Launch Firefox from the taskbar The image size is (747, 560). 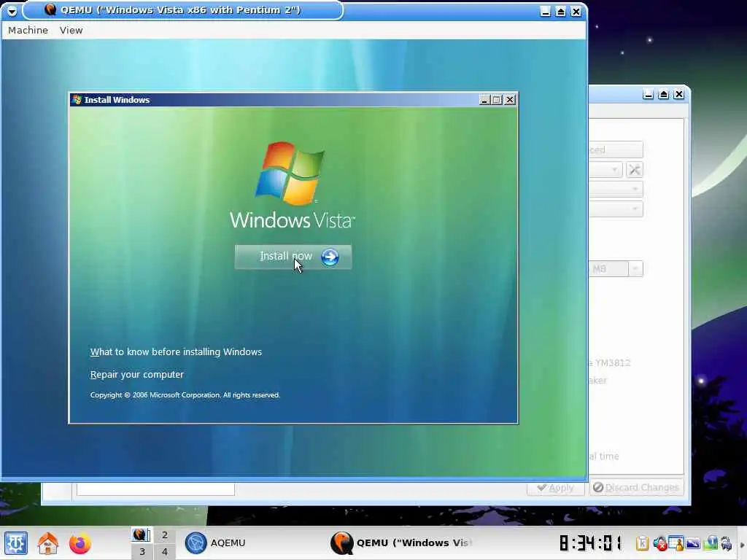pos(80,543)
